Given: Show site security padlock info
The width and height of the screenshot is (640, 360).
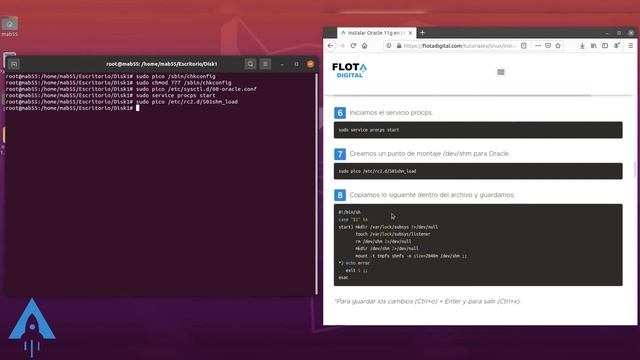Looking at the screenshot, I should 399,46.
